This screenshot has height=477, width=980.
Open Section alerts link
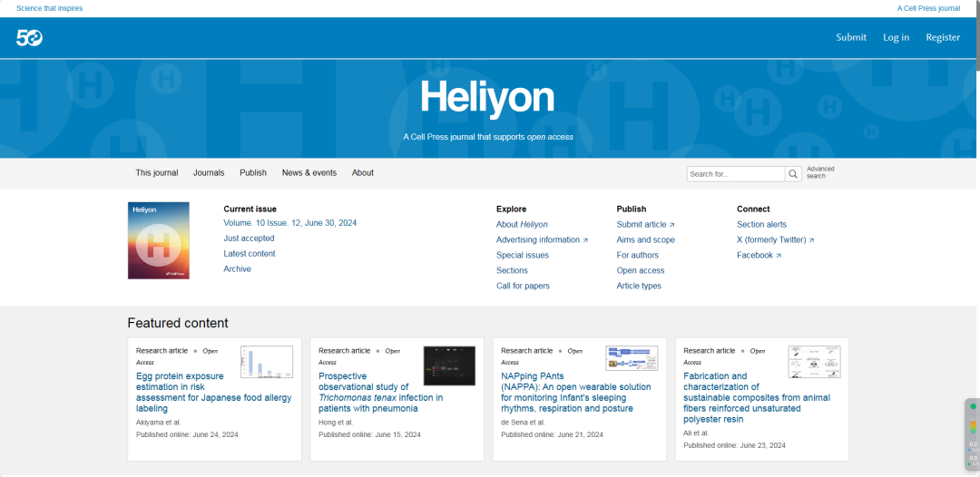click(762, 224)
